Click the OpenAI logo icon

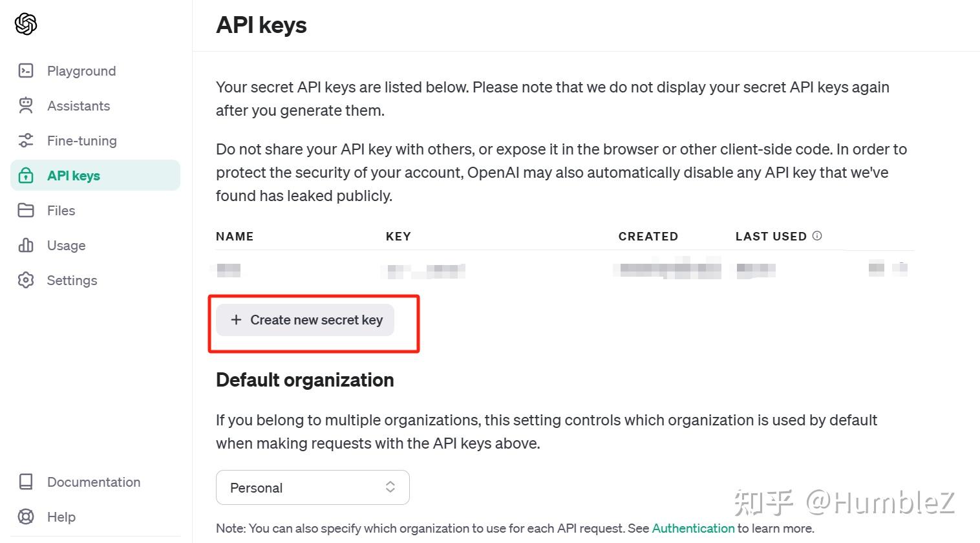click(x=25, y=23)
